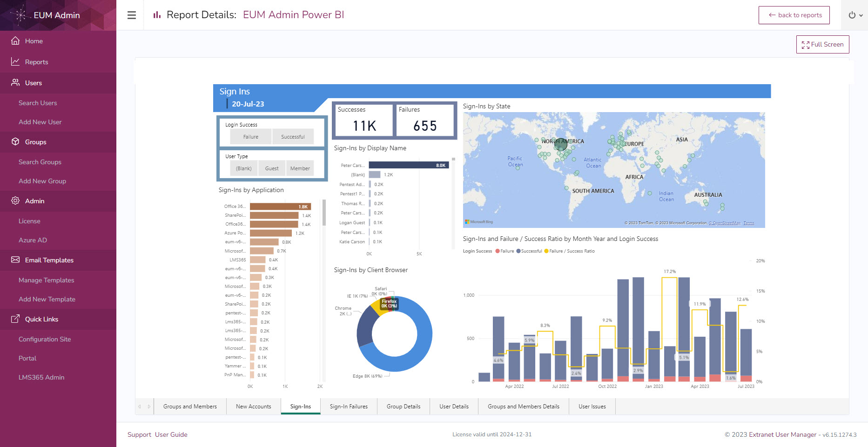Select the 8.0K bar in Display Name chart
The image size is (868, 447).
point(409,165)
